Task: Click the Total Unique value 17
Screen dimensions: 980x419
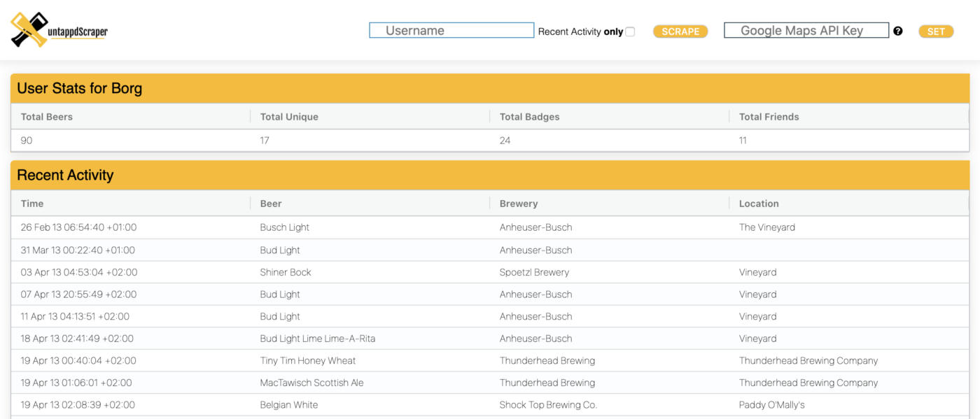Action: click(265, 141)
